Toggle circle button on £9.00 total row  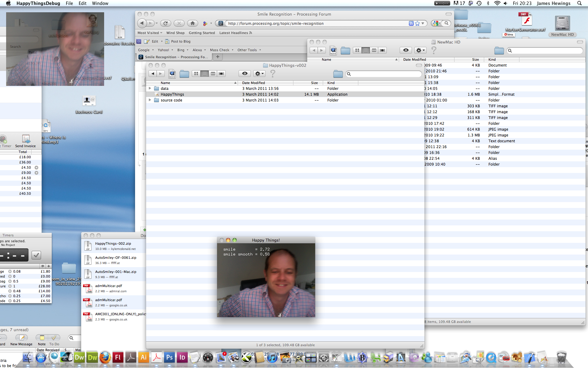point(36,173)
